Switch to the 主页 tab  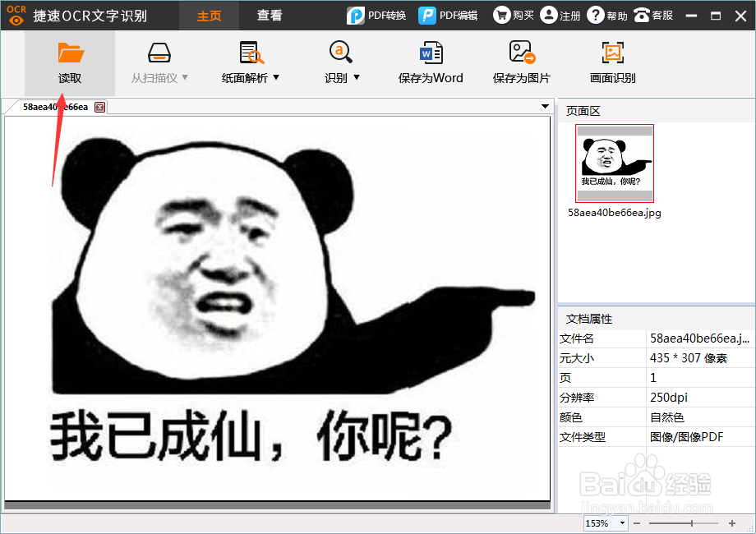click(x=209, y=16)
